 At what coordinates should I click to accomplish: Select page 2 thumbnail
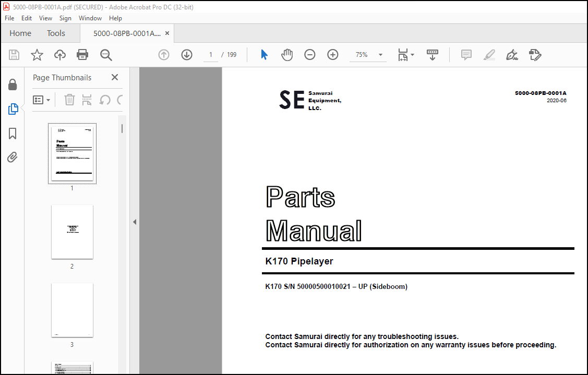tap(72, 232)
